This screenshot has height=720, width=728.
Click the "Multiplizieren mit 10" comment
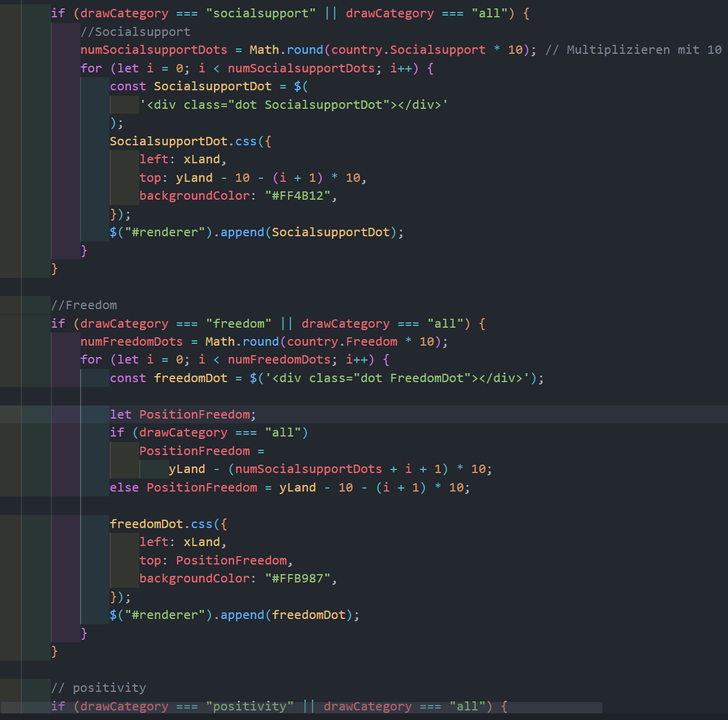(643, 50)
